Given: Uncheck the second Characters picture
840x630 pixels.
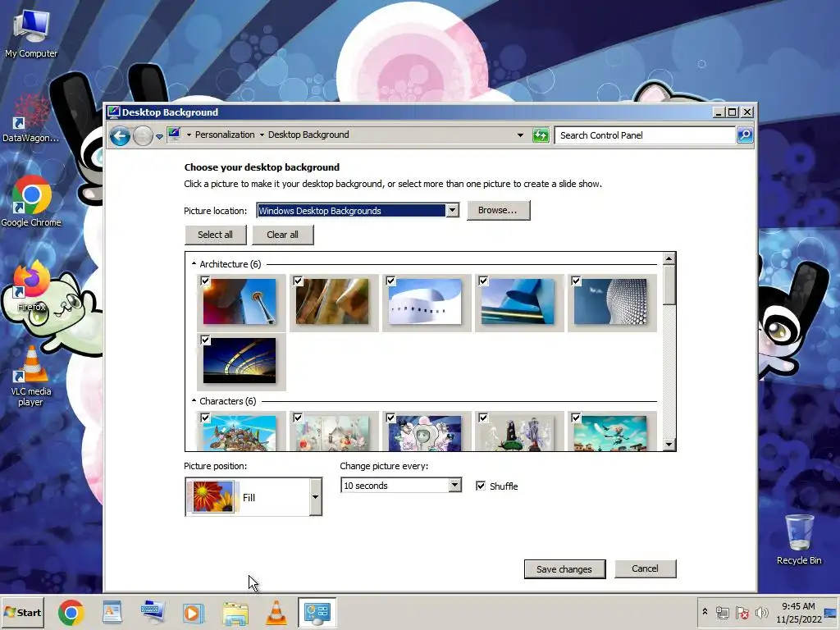Looking at the screenshot, I should tap(298, 418).
